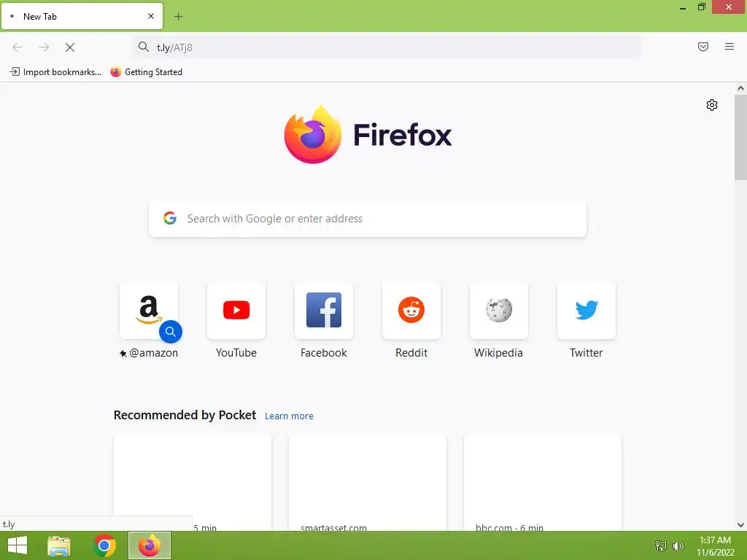Click the vertical scrollbar thumb
Viewport: 747px width, 560px height.
740,138
